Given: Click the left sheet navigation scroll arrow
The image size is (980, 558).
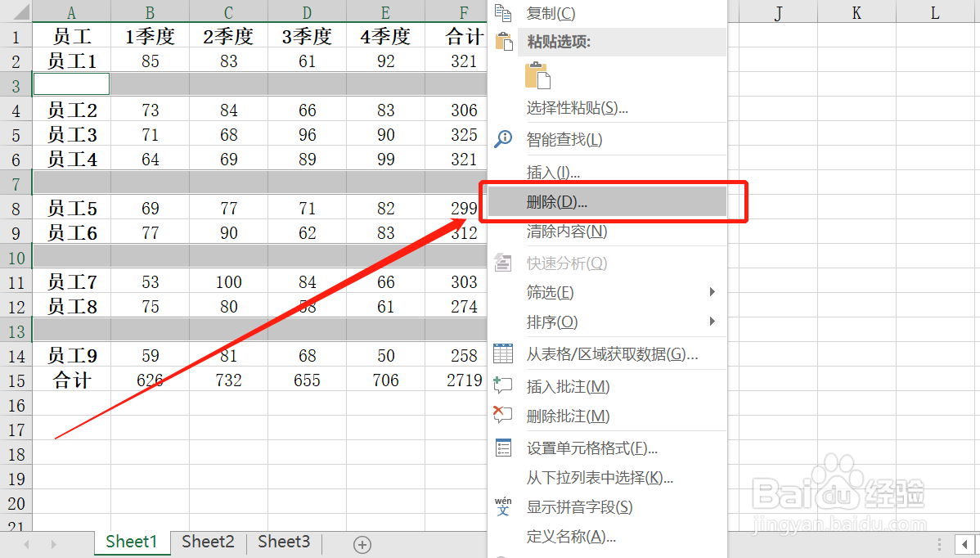Looking at the screenshot, I should [x=25, y=544].
